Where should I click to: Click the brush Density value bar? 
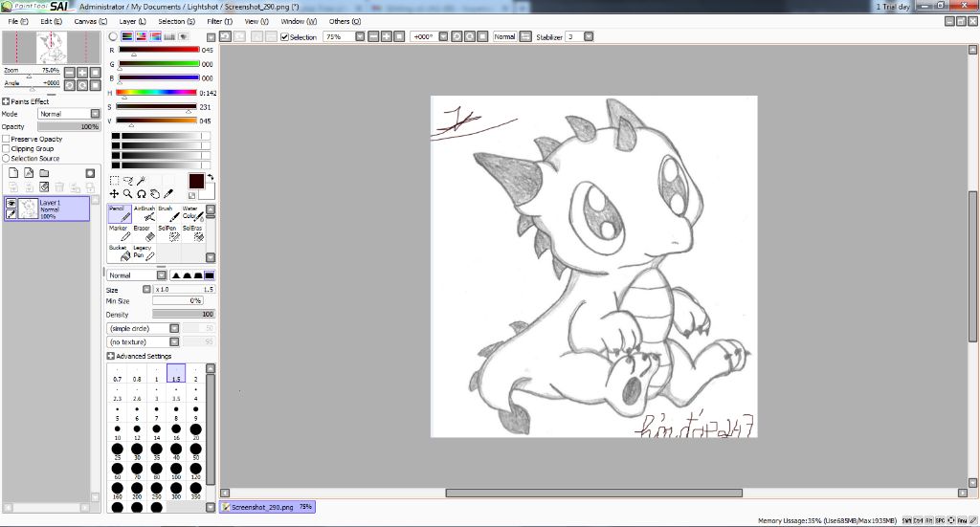(184, 314)
